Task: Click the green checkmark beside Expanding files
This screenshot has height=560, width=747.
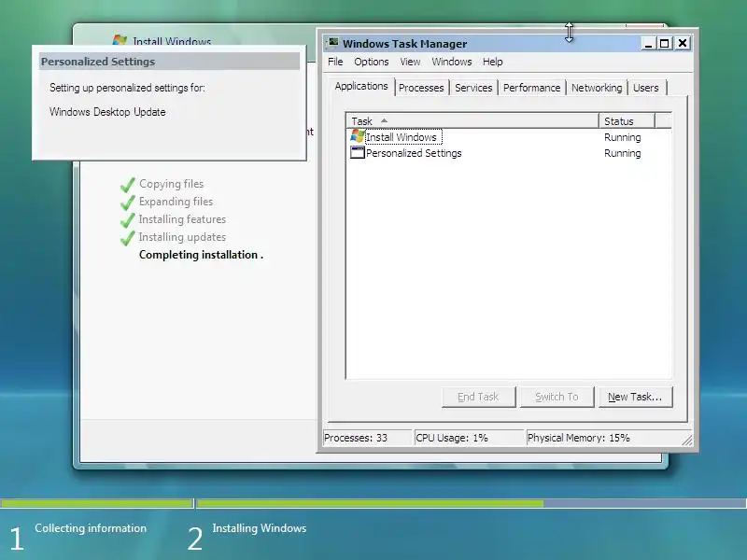Action: click(128, 202)
